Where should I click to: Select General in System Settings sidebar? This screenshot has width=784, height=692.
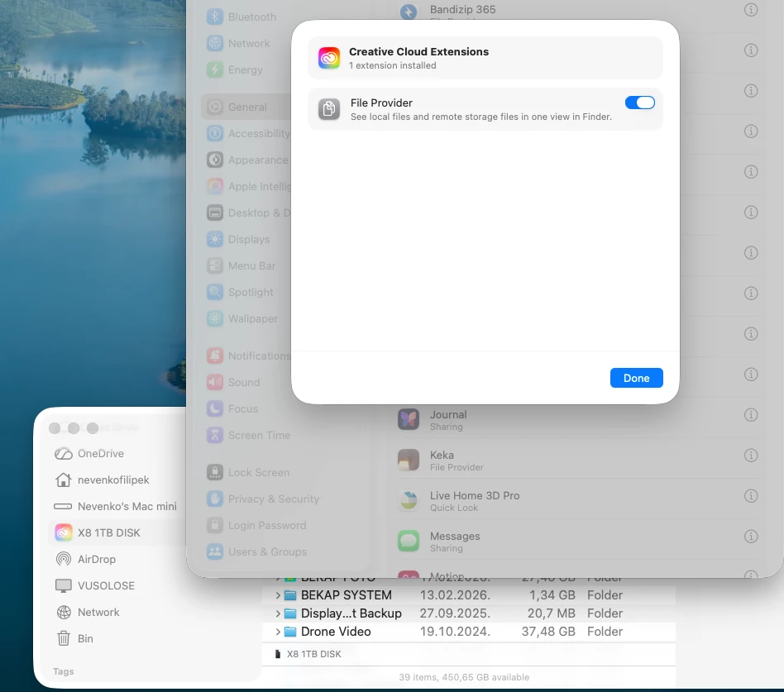pyautogui.click(x=245, y=107)
